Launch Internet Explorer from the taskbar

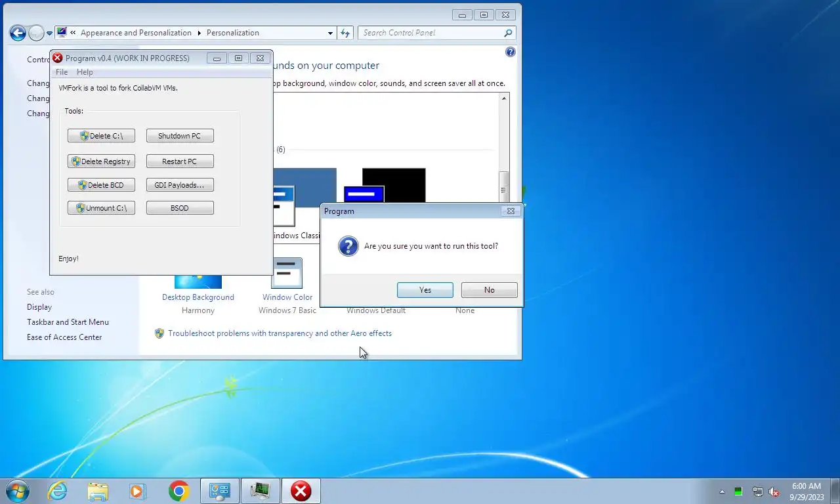tap(58, 491)
